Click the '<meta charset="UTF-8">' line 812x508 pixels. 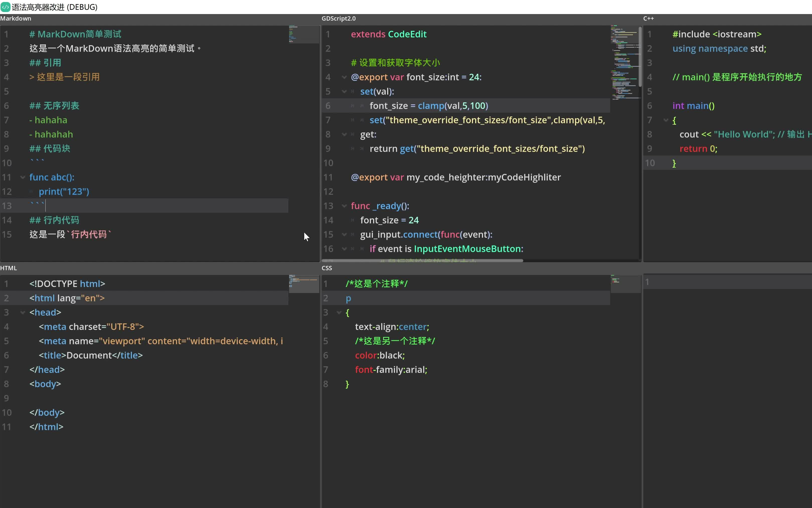91,327
